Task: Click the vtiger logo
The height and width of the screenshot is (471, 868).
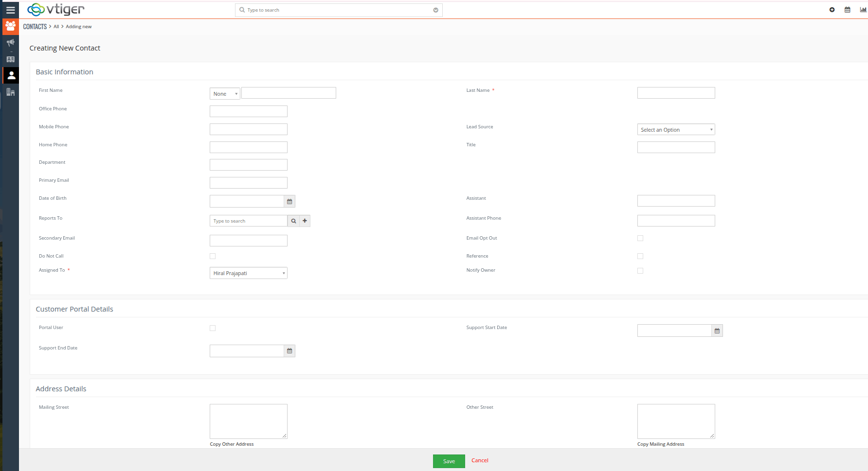Action: click(x=56, y=9)
